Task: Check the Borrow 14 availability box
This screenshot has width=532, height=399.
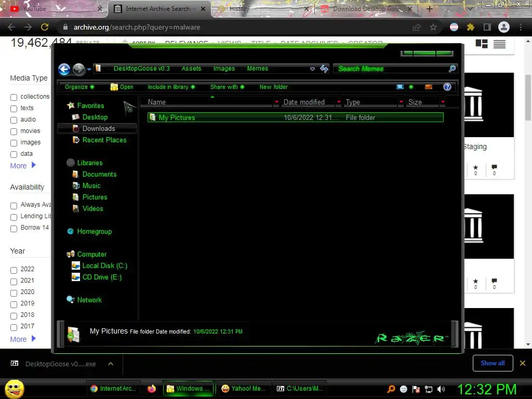Action: pyautogui.click(x=14, y=229)
